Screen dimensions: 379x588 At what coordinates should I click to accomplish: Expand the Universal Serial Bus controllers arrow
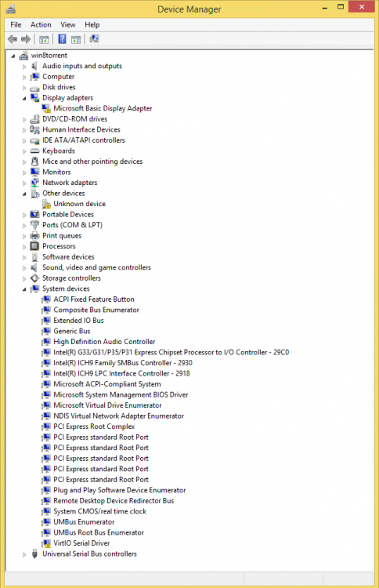pos(24,554)
